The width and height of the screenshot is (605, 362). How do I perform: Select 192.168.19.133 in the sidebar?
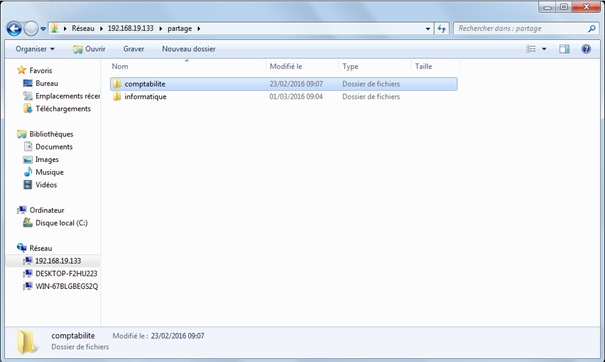58,261
